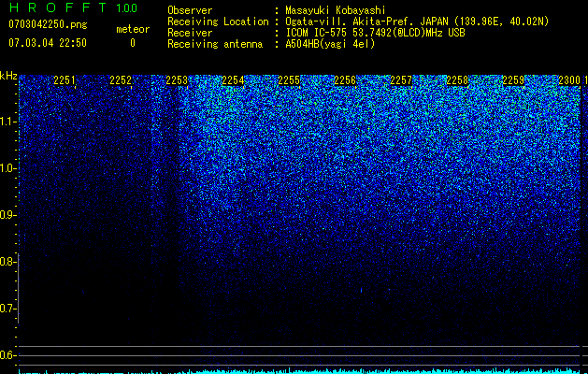Click the kHz axis unit label
The width and height of the screenshot is (588, 374).
pos(8,76)
